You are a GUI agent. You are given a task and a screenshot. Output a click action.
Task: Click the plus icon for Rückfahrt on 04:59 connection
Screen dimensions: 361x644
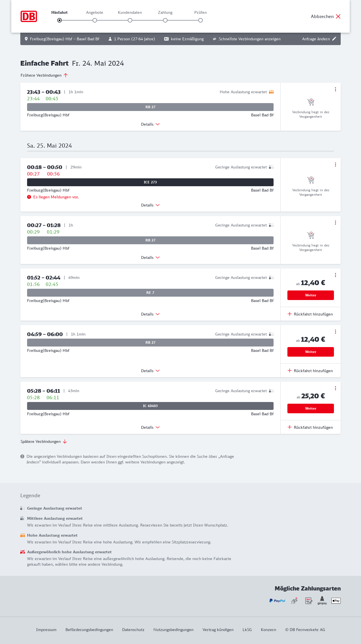click(x=290, y=370)
